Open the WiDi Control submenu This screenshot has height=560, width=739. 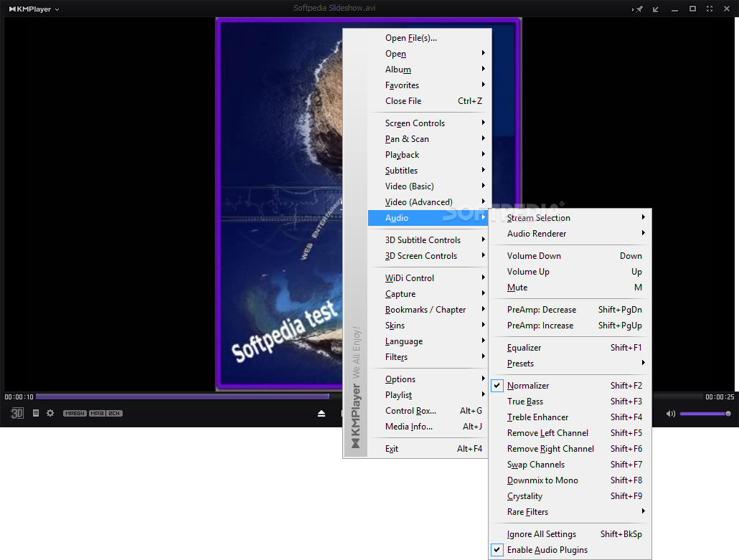pyautogui.click(x=428, y=278)
